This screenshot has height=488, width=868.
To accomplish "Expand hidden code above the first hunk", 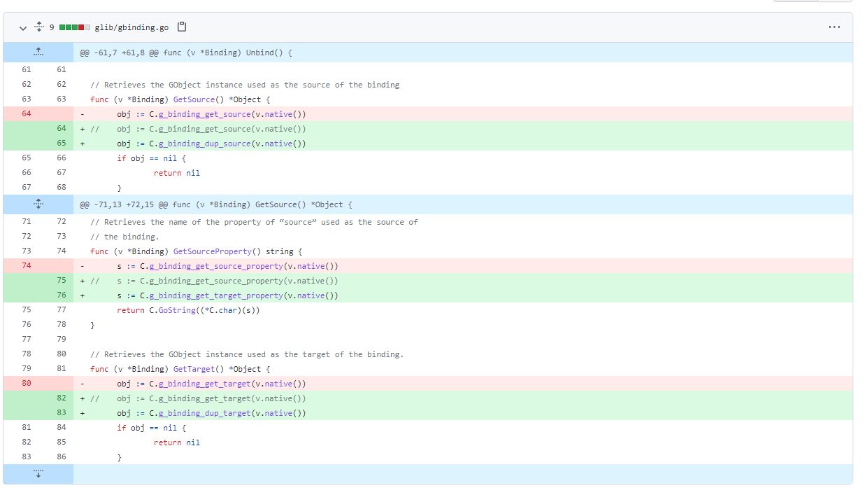I will (38, 51).
